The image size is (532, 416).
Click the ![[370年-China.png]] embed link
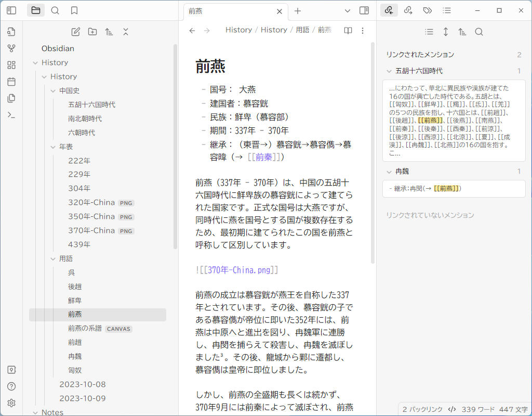[x=237, y=270]
